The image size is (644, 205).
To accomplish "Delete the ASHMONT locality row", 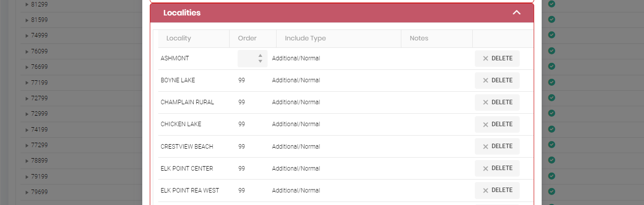I will click(497, 58).
